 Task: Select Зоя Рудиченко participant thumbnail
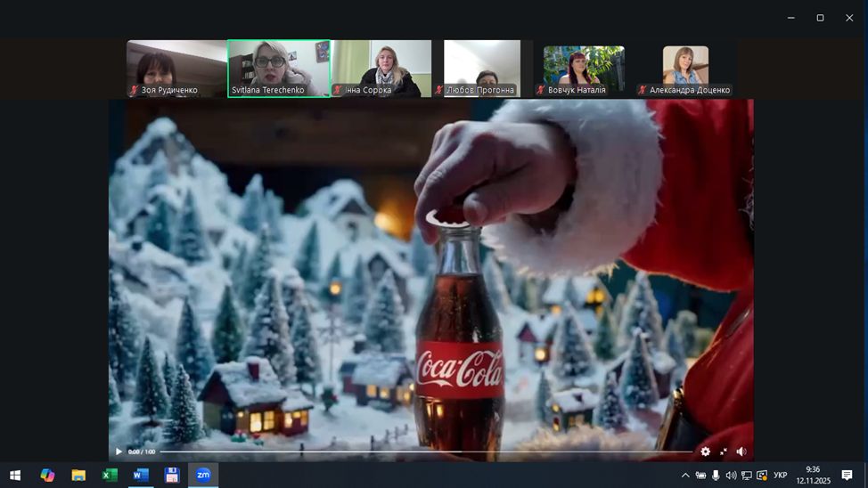pos(176,68)
